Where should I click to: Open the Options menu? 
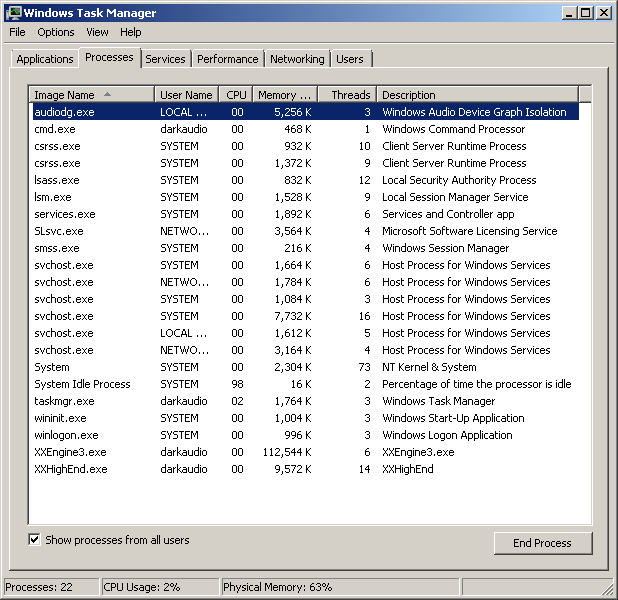[56, 32]
